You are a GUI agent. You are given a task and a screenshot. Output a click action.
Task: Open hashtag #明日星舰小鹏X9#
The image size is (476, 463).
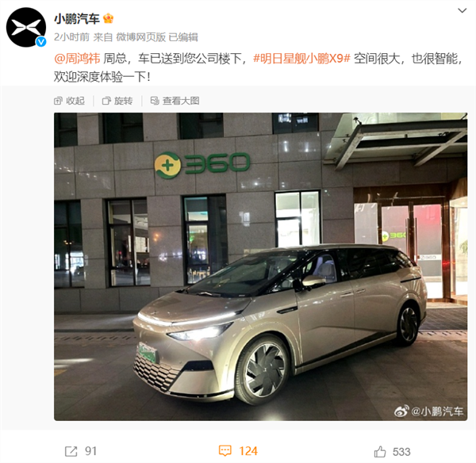coord(301,58)
